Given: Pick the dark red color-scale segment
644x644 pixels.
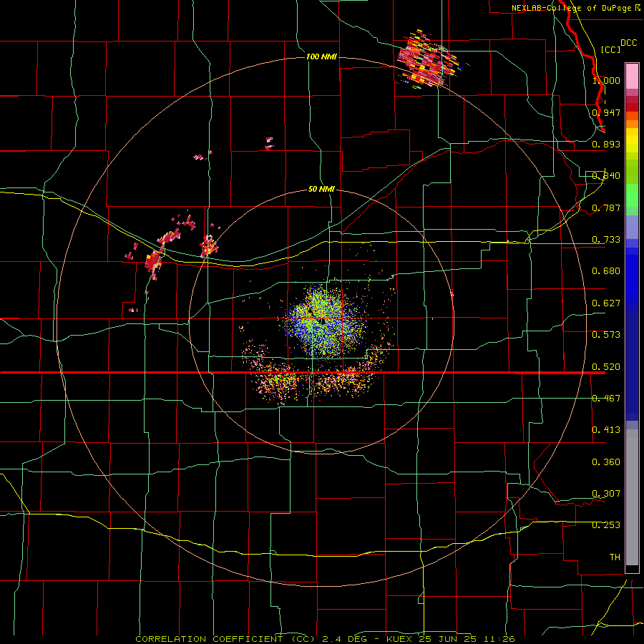Looking at the screenshot, I should click(632, 107).
